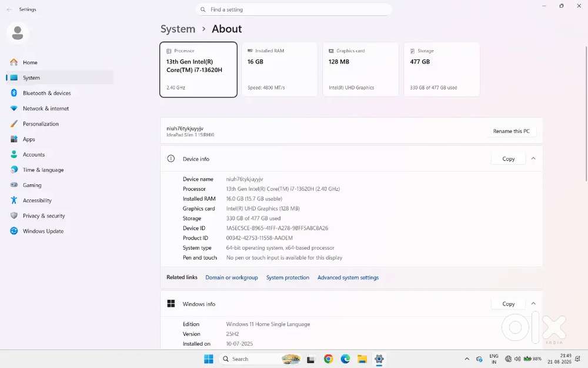Click the search magnifier icon in Find a setting

[x=203, y=9]
